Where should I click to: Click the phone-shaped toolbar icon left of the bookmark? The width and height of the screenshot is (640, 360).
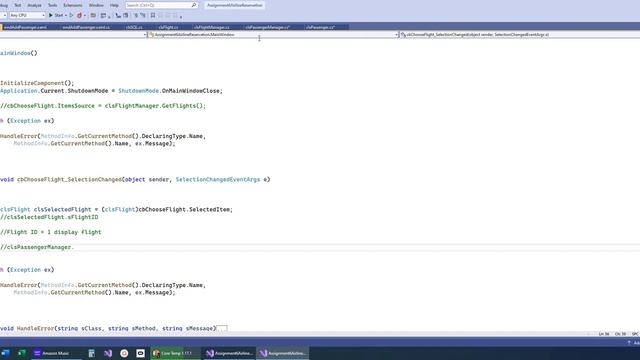[118, 15]
